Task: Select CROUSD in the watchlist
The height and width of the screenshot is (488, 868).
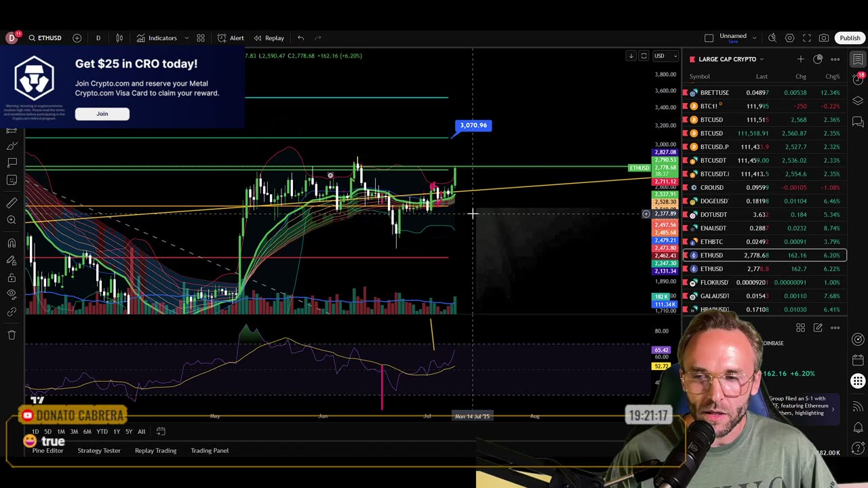Action: click(765, 187)
